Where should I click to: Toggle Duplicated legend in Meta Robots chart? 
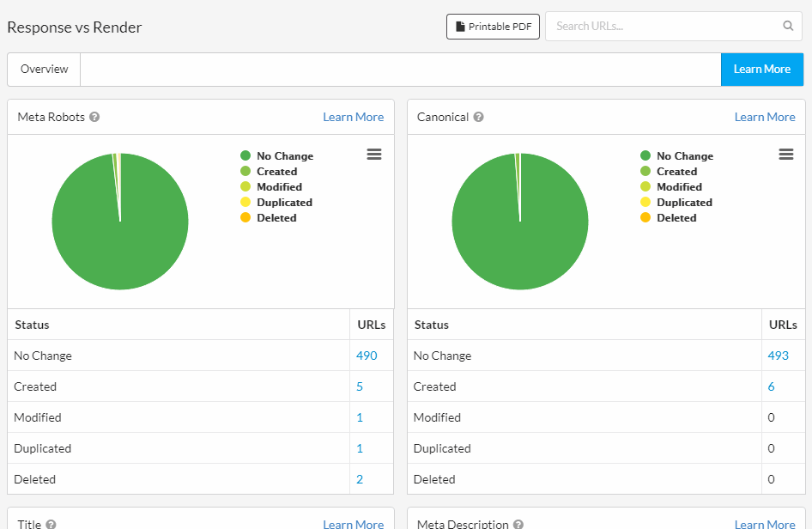pyautogui.click(x=276, y=203)
